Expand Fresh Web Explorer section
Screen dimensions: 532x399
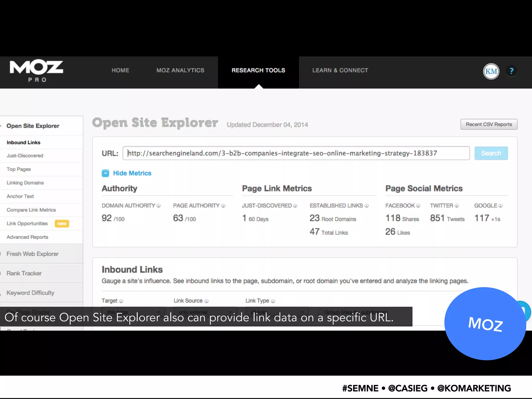tap(32, 254)
